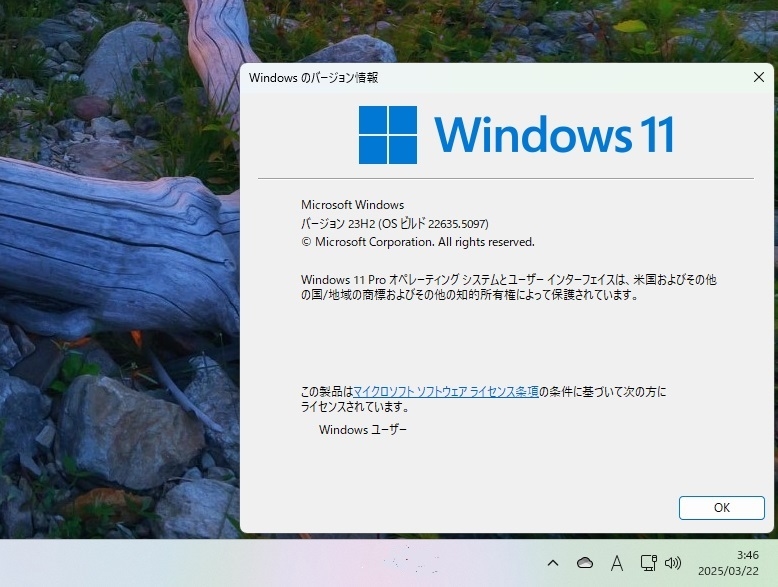Switch the IME input mode A icon

click(617, 563)
